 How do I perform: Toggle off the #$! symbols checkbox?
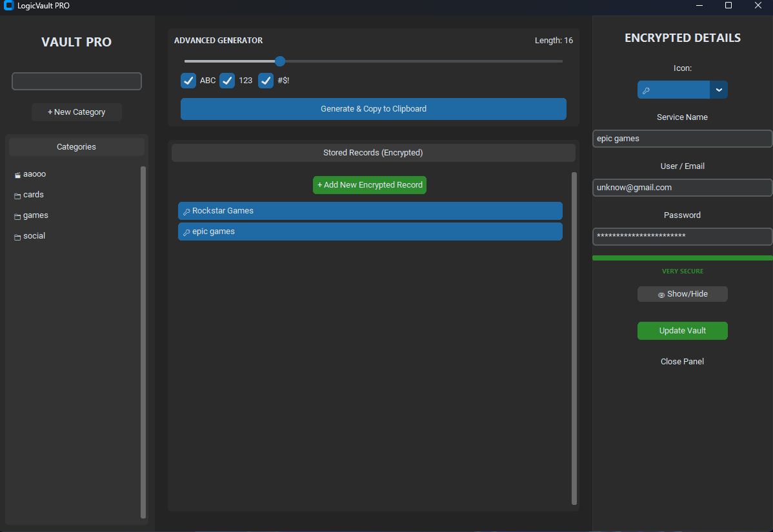[266, 80]
